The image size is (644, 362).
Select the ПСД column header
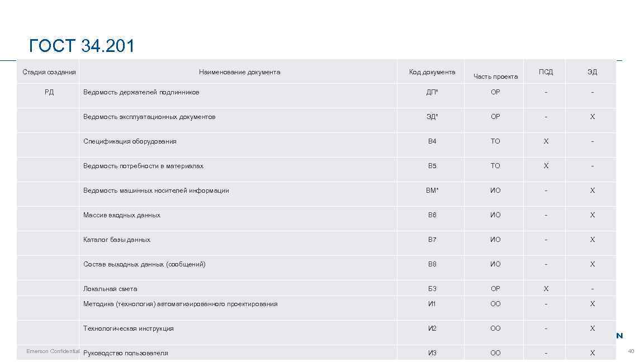pos(546,72)
